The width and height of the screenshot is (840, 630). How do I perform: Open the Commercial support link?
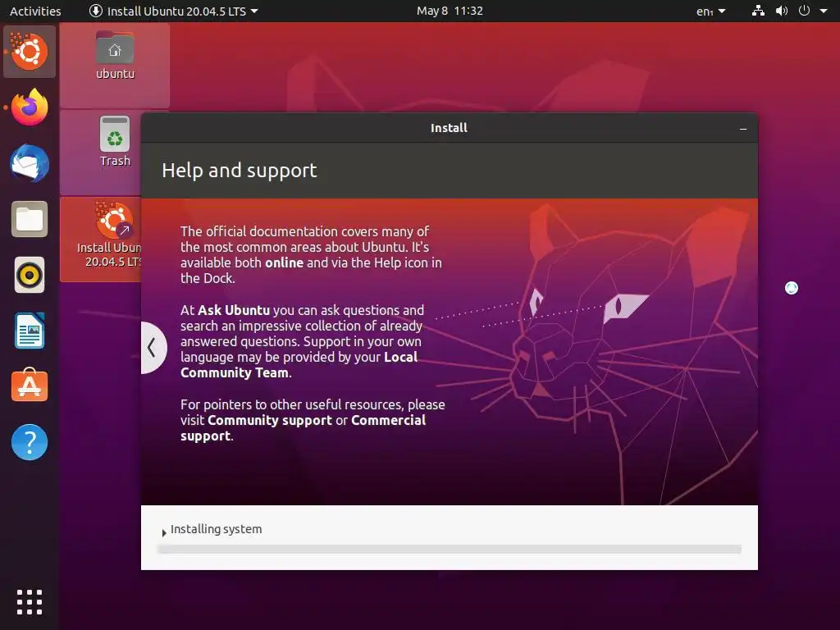(x=304, y=428)
